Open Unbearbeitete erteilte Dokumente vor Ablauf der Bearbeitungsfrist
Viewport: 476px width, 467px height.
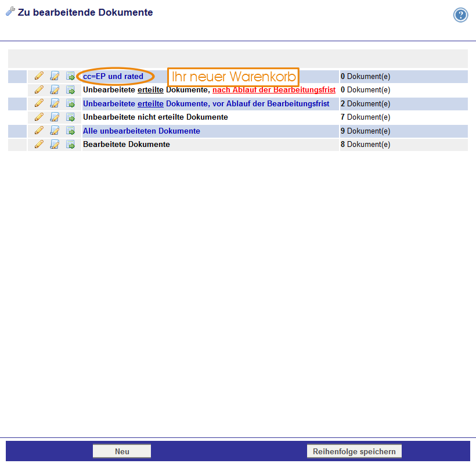click(206, 103)
